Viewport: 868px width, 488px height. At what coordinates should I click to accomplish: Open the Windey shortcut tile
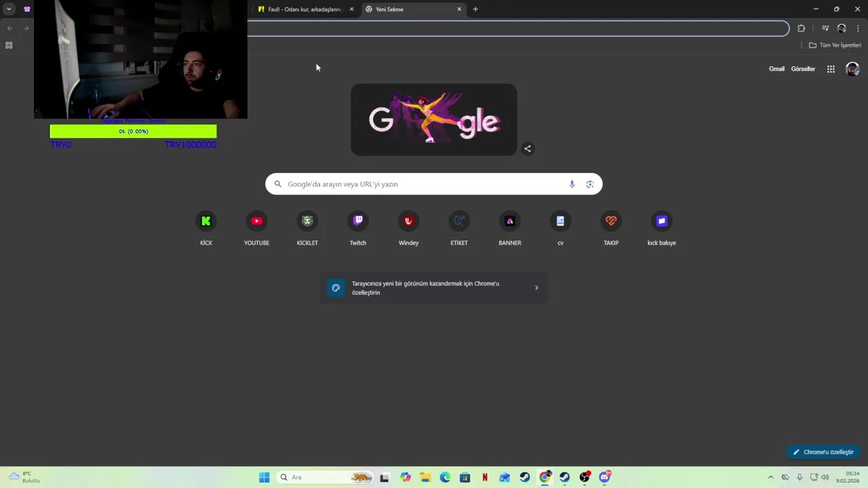tap(408, 228)
